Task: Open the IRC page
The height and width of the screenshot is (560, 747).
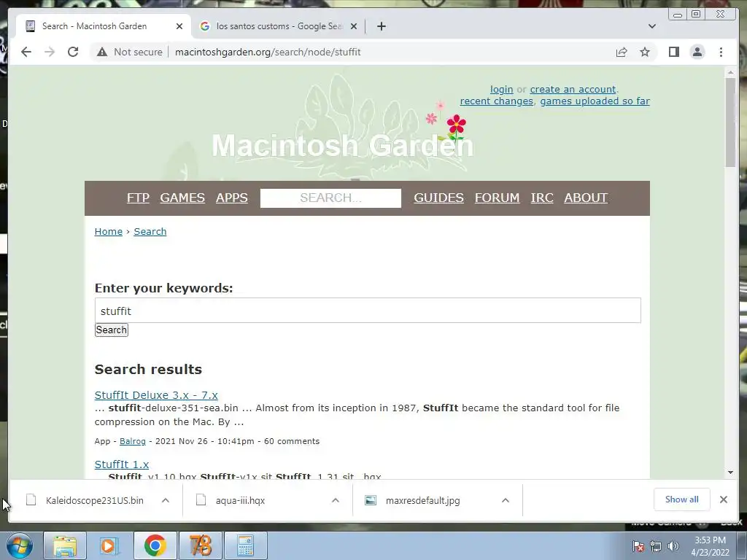Action: 542,198
